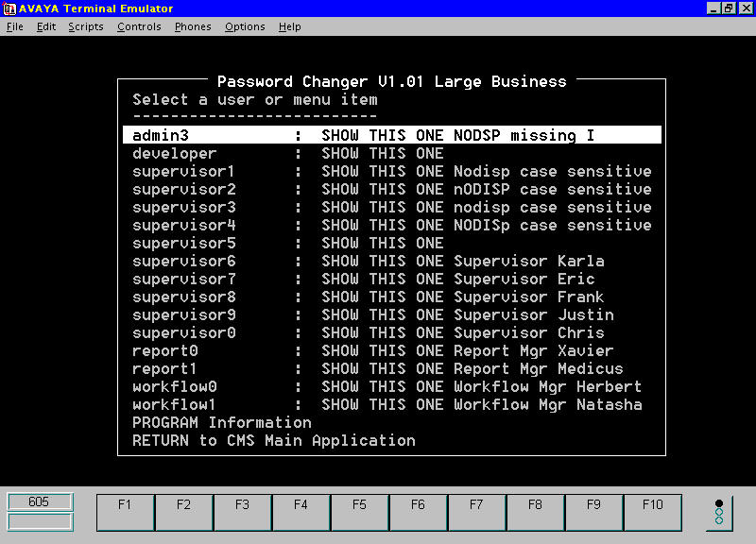
Task: Open the Options menu
Action: pyautogui.click(x=245, y=26)
